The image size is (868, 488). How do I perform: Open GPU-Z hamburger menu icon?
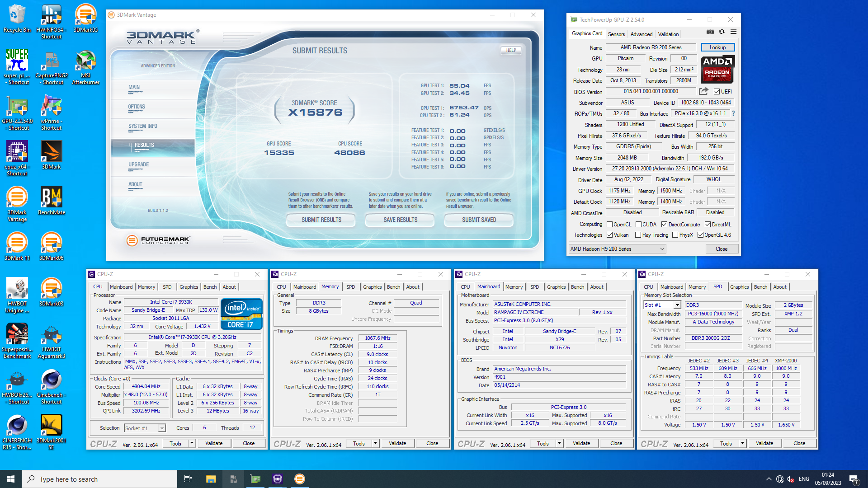coord(733,32)
